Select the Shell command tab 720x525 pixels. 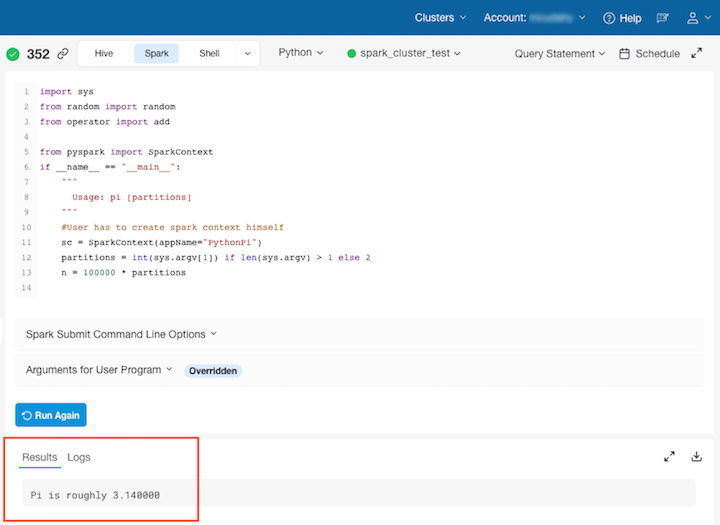209,53
